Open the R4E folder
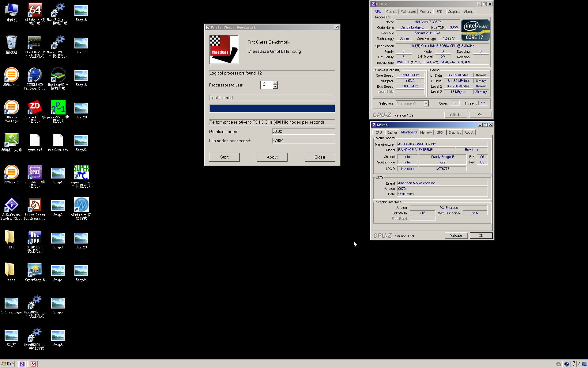The height and width of the screenshot is (368, 588). click(x=11, y=240)
